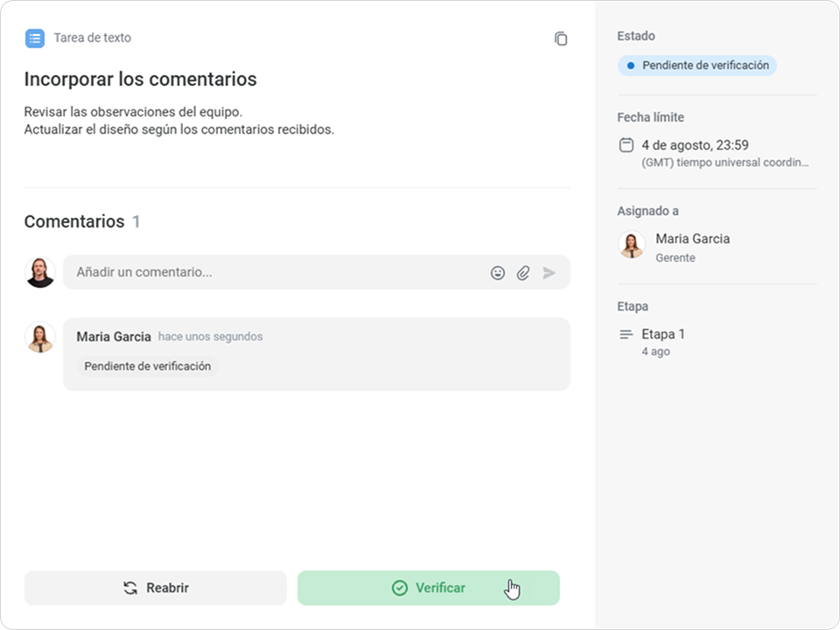The width and height of the screenshot is (840, 630).
Task: Click the Verificar button
Action: coord(429,588)
